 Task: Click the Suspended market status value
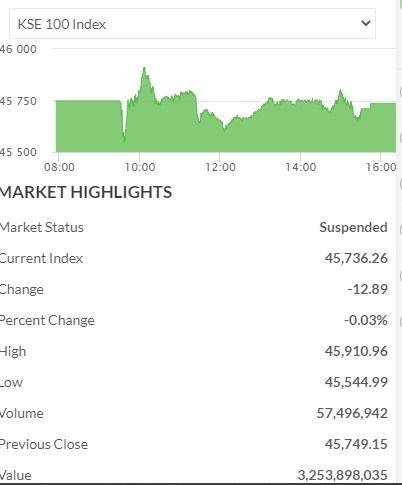[x=353, y=227]
